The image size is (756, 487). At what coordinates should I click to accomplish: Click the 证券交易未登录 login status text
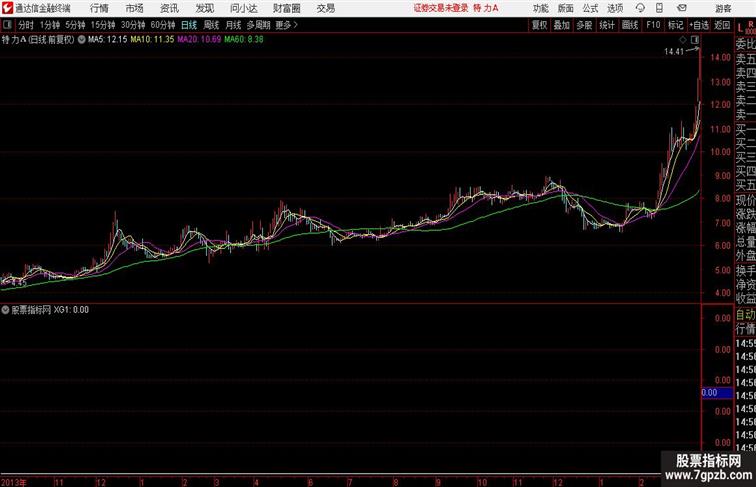point(441,8)
